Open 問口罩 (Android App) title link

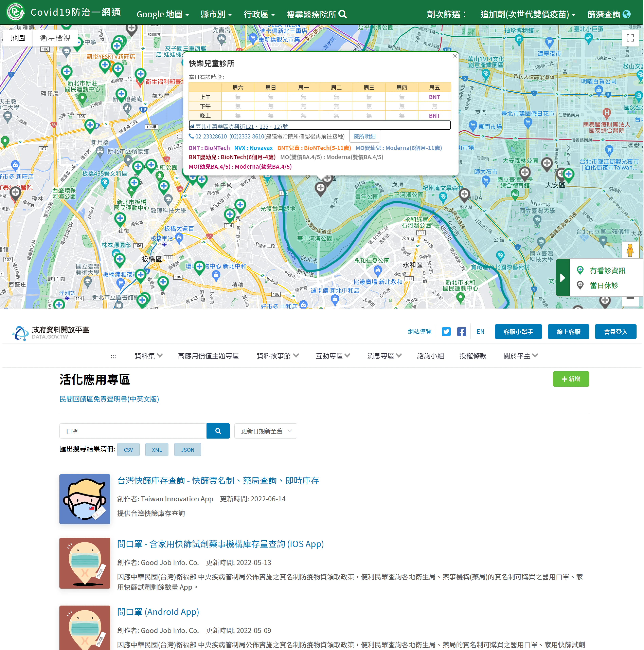(x=158, y=611)
